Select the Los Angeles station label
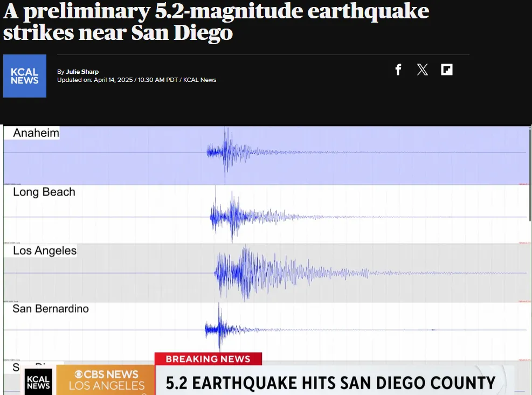532x395 pixels. pyautogui.click(x=45, y=251)
